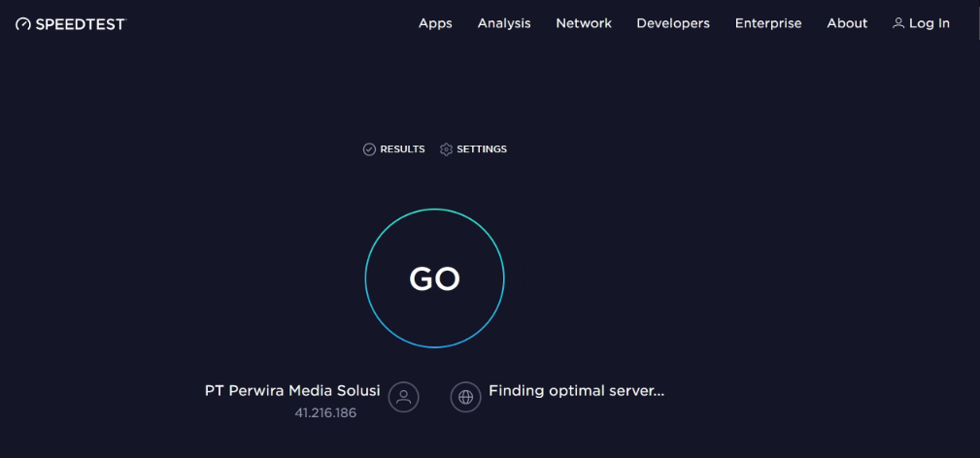Click the Log In text link
980x458 pixels.
pyautogui.click(x=929, y=23)
